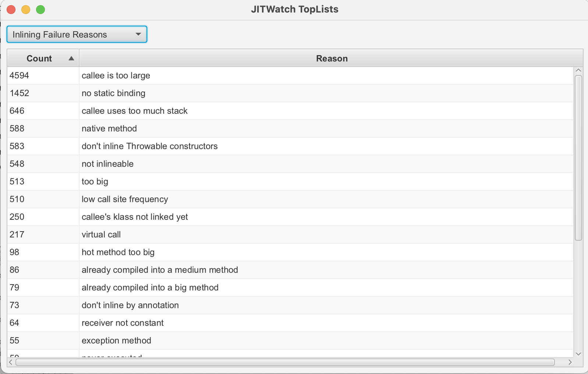Select count cell 73

click(43, 305)
